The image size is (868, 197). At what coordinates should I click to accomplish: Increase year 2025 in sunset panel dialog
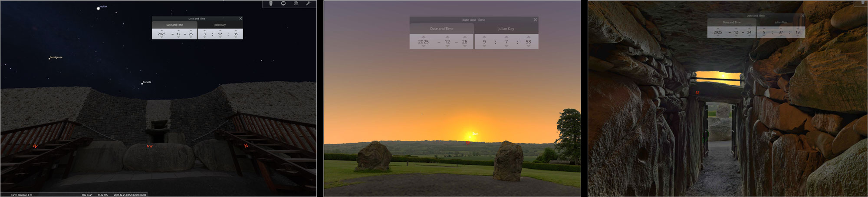click(423, 37)
